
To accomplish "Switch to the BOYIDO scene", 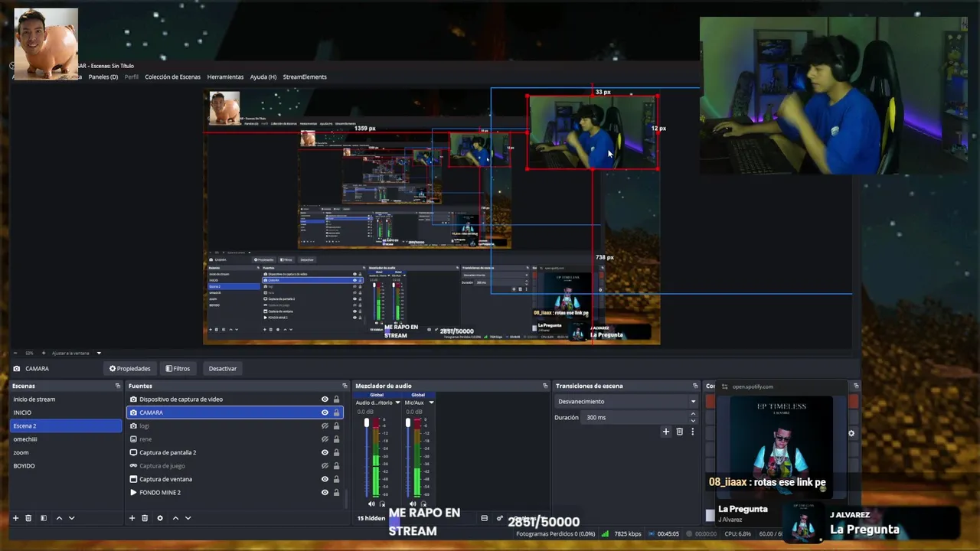I will click(x=66, y=465).
